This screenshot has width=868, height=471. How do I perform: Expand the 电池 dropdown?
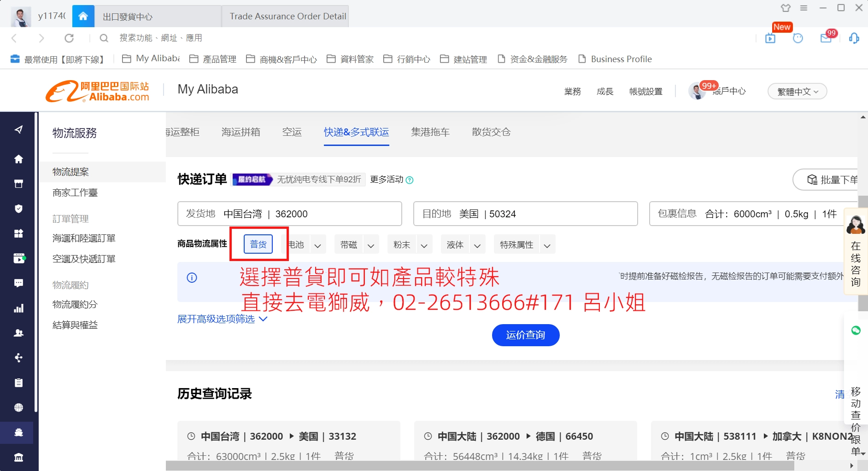point(318,245)
